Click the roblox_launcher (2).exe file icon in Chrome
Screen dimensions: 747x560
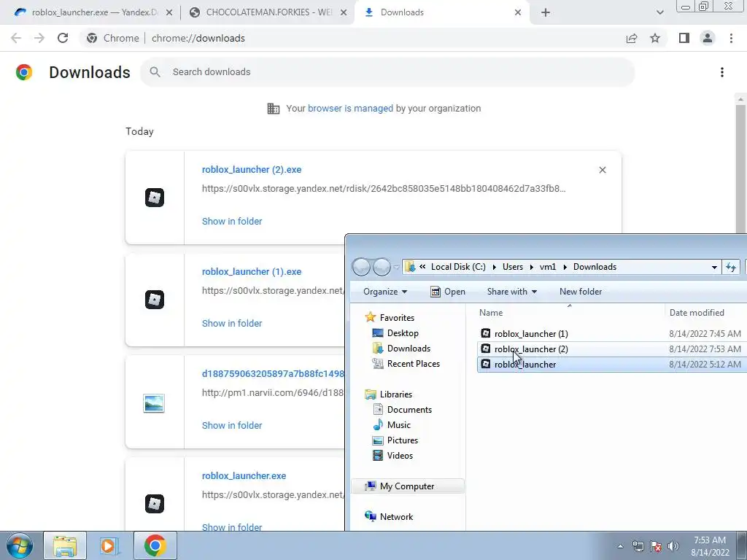click(x=155, y=198)
